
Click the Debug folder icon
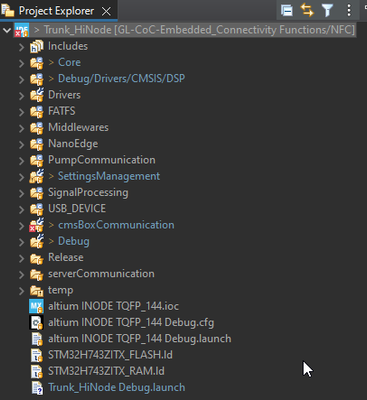(36, 241)
